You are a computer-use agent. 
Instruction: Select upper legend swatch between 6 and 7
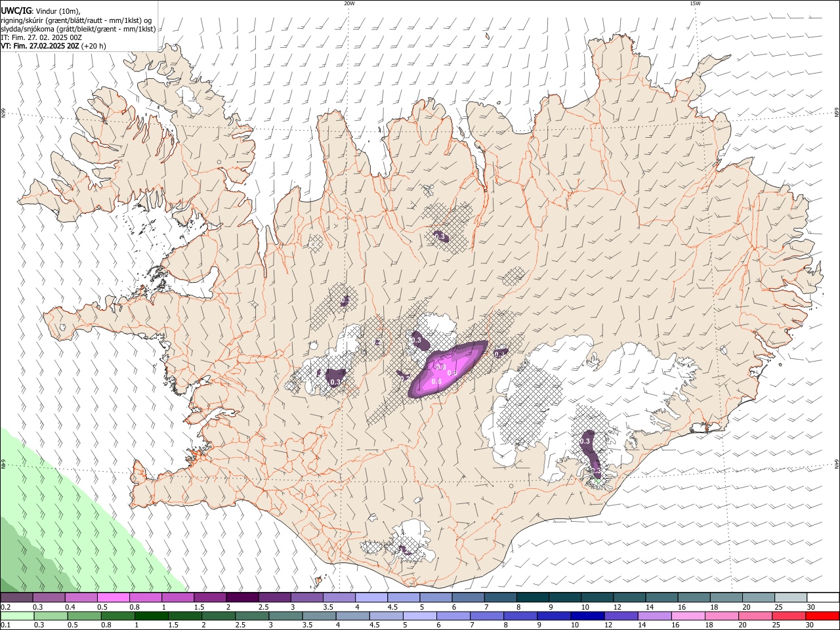tap(467, 598)
